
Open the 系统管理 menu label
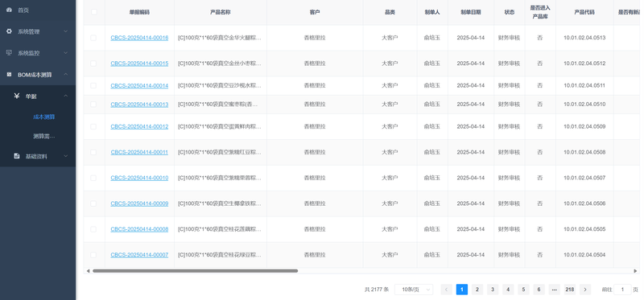click(28, 31)
